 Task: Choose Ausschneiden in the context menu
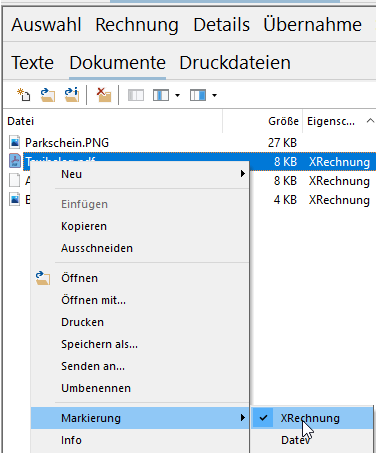click(140, 248)
